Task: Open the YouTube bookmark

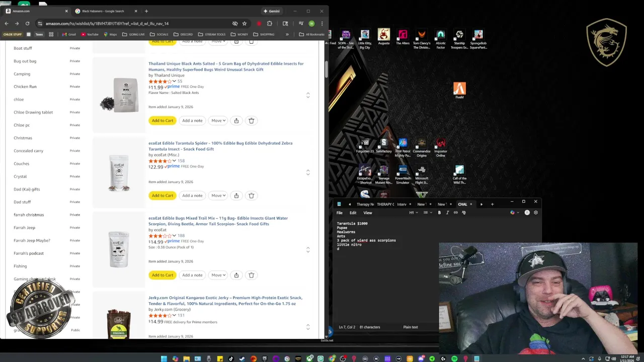Action: (90, 34)
